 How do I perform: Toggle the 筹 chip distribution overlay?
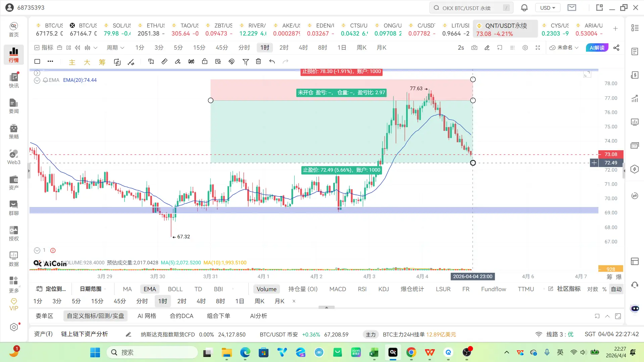click(102, 62)
